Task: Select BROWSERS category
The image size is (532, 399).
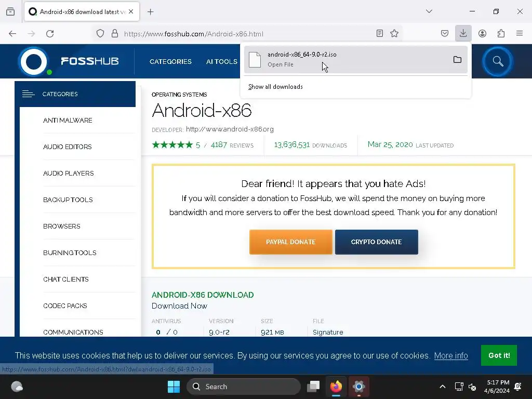Action: pyautogui.click(x=61, y=227)
